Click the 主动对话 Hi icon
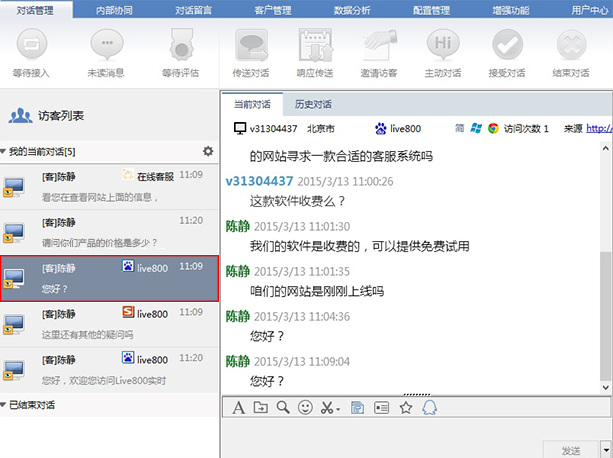613x458 pixels. [443, 46]
